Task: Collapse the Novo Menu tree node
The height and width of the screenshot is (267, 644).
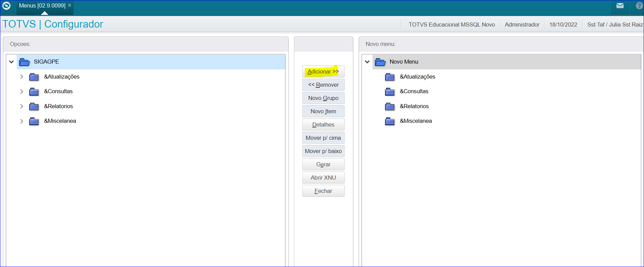Action: tap(367, 62)
